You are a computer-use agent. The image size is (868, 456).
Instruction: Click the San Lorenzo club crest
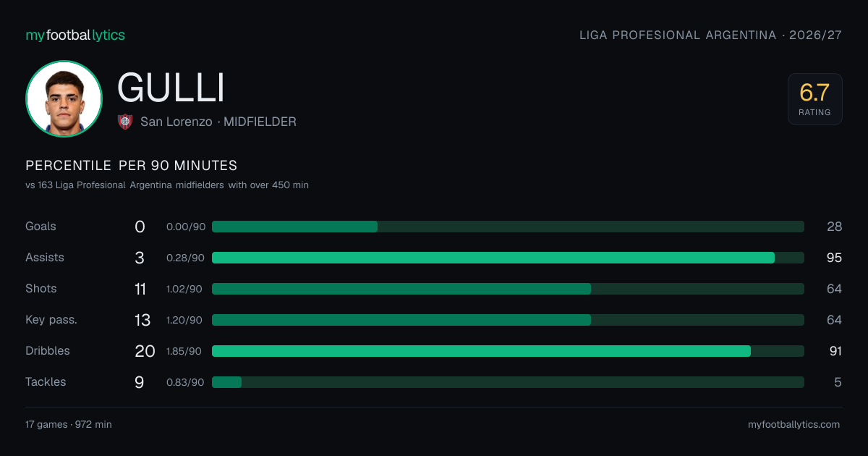(125, 122)
